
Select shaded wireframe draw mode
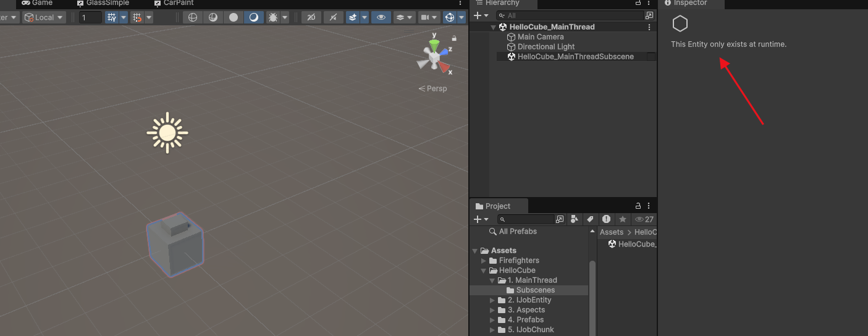coord(213,17)
